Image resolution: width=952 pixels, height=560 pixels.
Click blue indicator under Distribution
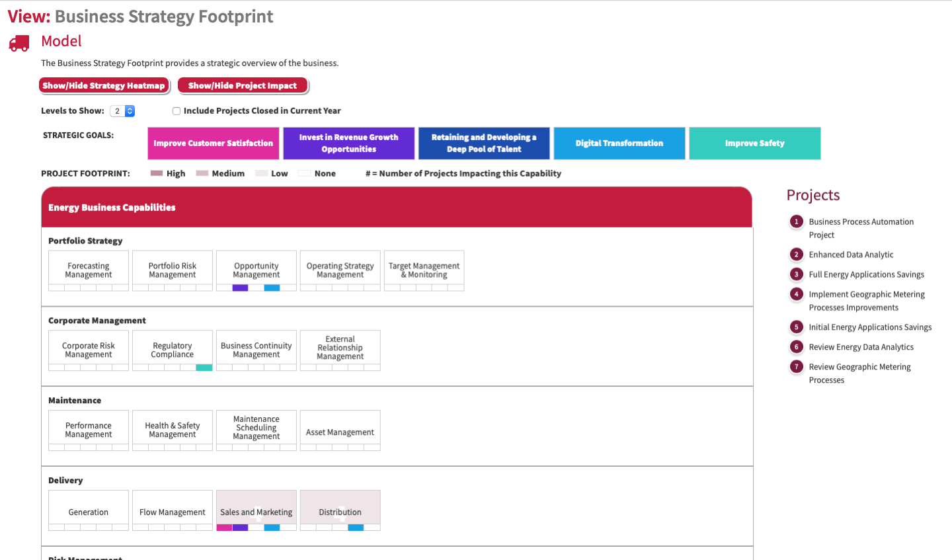pyautogui.click(x=356, y=528)
